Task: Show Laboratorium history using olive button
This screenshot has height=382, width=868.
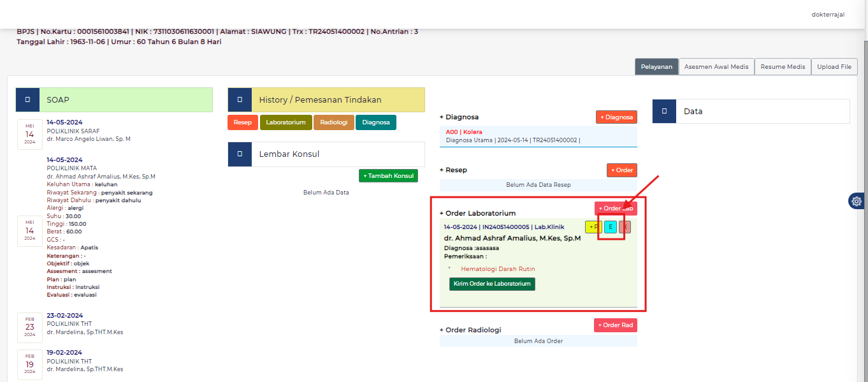Action: (286, 122)
